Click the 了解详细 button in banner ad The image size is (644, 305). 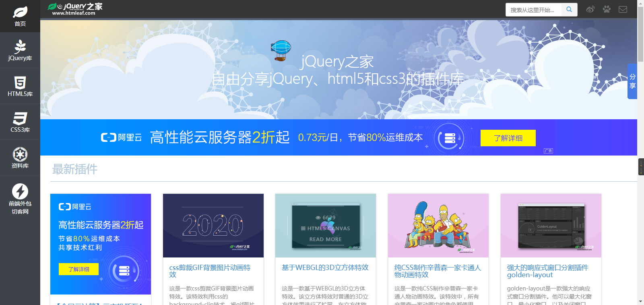point(508,138)
